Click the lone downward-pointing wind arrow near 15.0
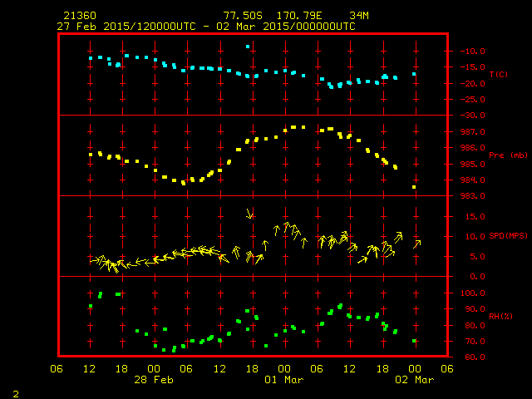Viewport: 532px width, 399px height. tap(249, 214)
